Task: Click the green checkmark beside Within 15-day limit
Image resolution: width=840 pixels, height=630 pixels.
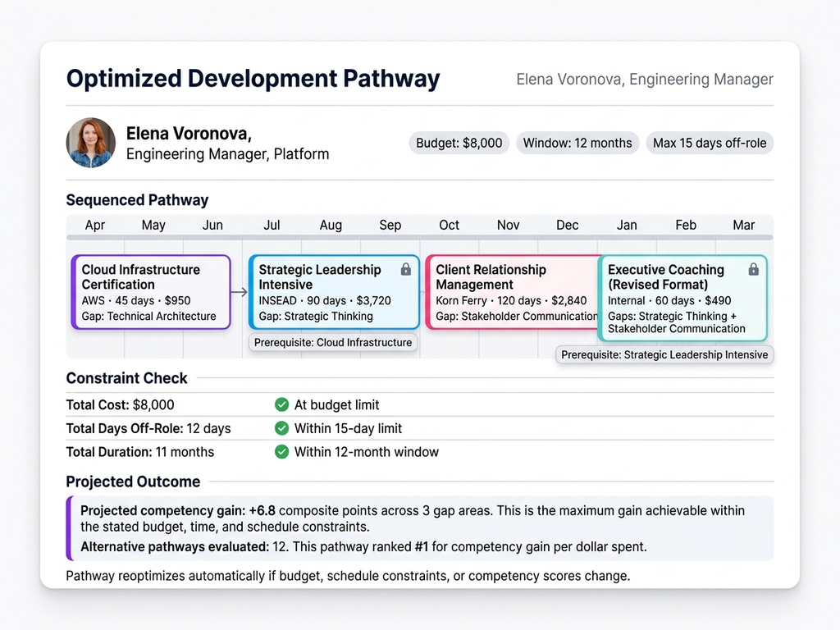Action: coord(281,428)
